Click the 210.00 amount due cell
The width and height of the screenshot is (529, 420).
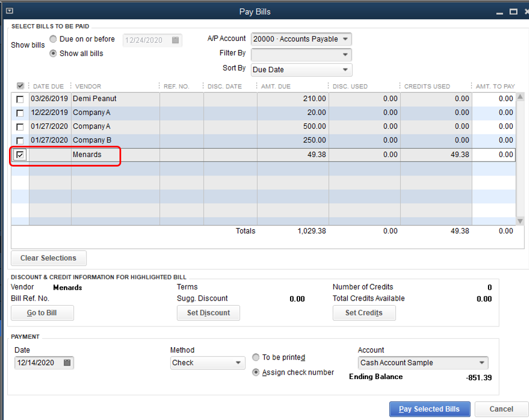coord(293,99)
